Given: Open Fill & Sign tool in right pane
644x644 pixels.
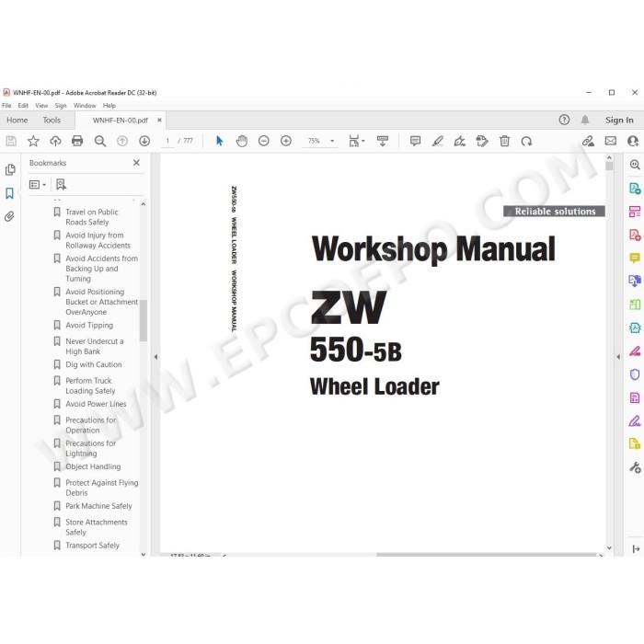Looking at the screenshot, I should point(635,421).
